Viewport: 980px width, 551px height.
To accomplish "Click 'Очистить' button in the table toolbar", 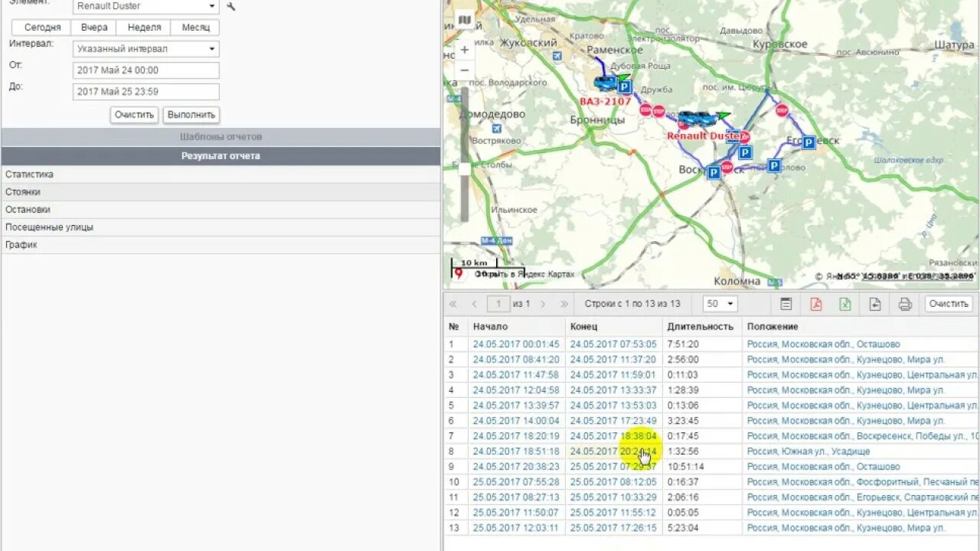I will click(949, 304).
